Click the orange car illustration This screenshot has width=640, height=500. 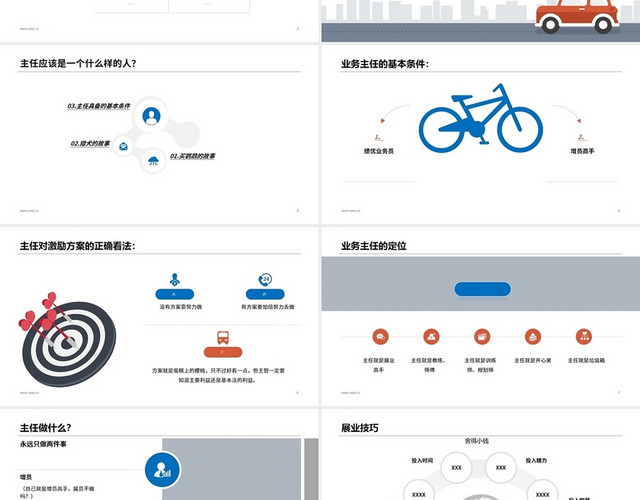click(577, 16)
